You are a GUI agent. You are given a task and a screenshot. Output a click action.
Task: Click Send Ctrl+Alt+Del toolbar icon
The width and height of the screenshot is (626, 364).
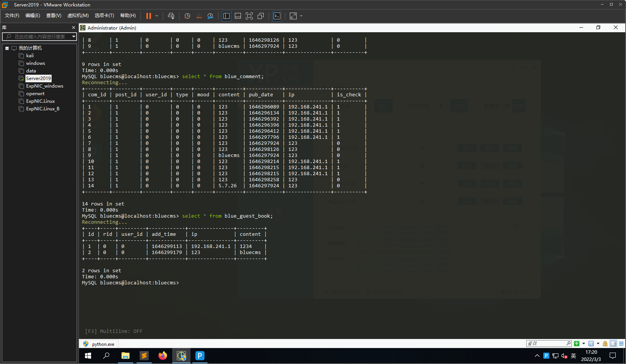[x=171, y=16]
